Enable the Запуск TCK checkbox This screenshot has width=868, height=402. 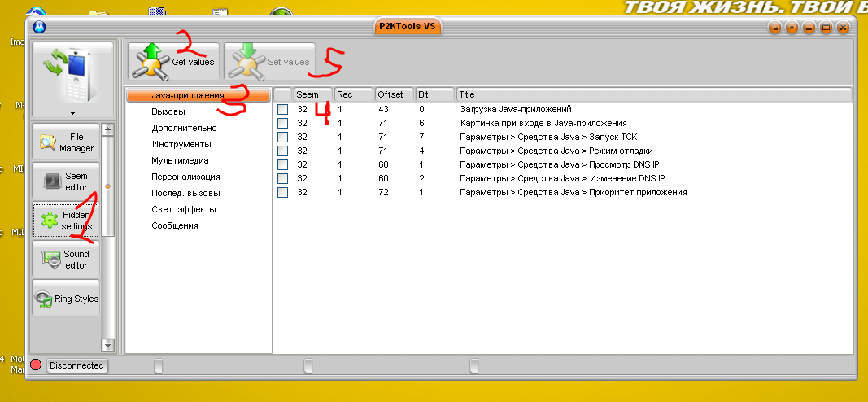pos(283,137)
